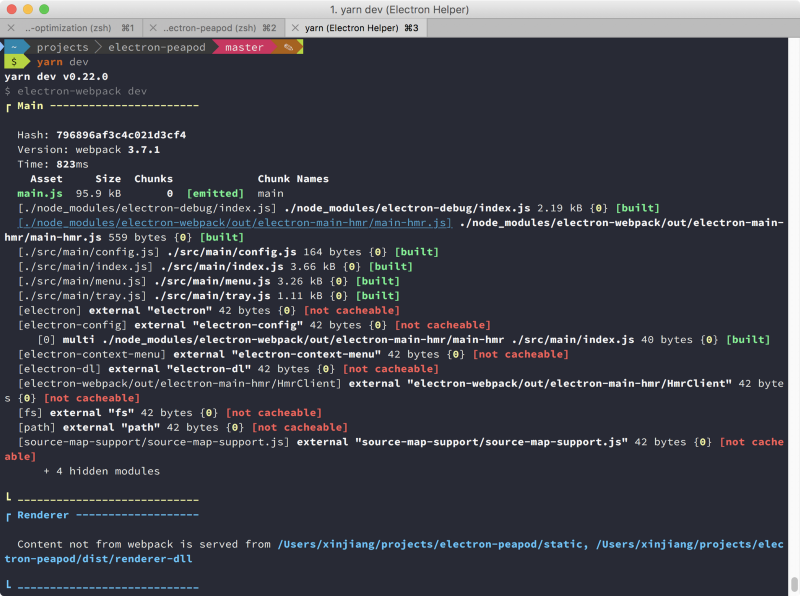The width and height of the screenshot is (800, 596).
Task: Click the red close window button
Action: point(11,9)
